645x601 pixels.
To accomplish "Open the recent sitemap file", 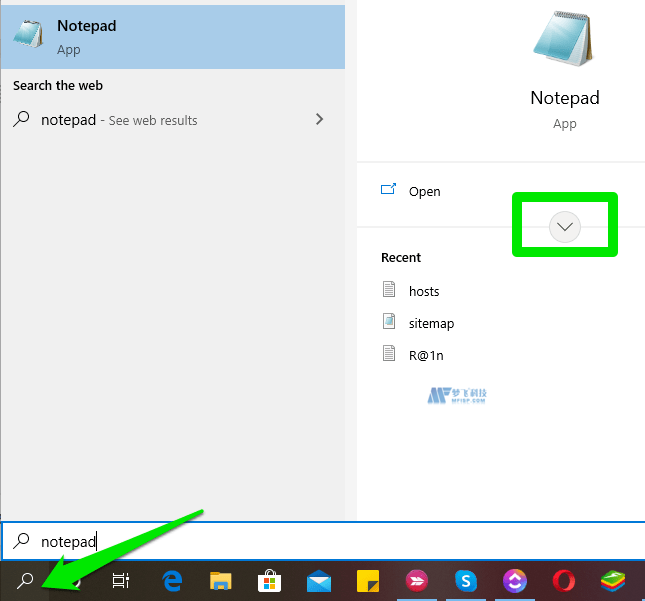I will [x=431, y=323].
